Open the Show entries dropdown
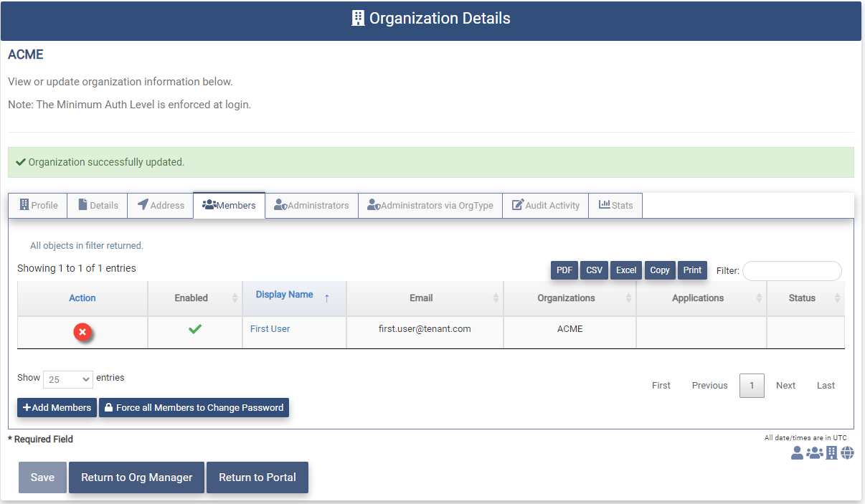 click(68, 379)
